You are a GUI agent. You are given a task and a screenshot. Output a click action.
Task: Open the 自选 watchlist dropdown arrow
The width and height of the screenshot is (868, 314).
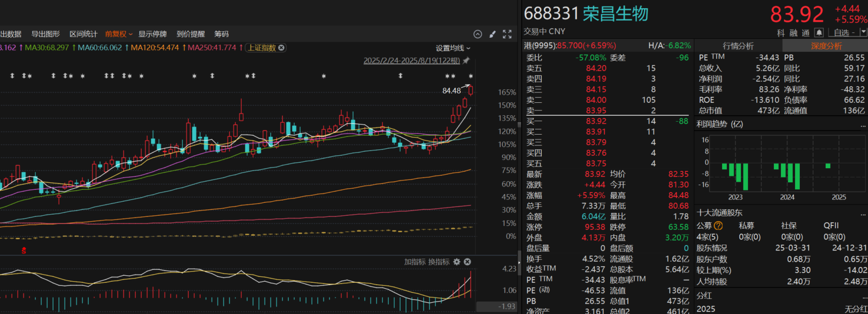pyautogui.click(x=863, y=32)
